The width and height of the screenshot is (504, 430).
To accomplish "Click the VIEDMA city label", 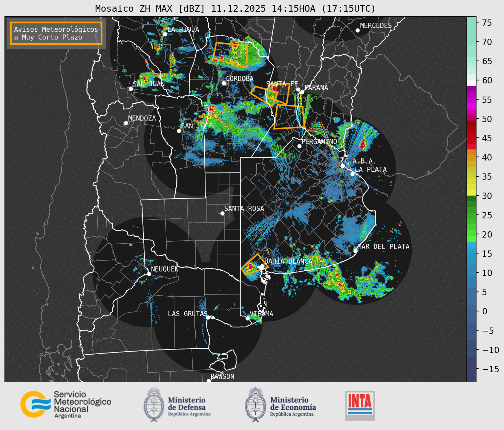I will tap(261, 314).
